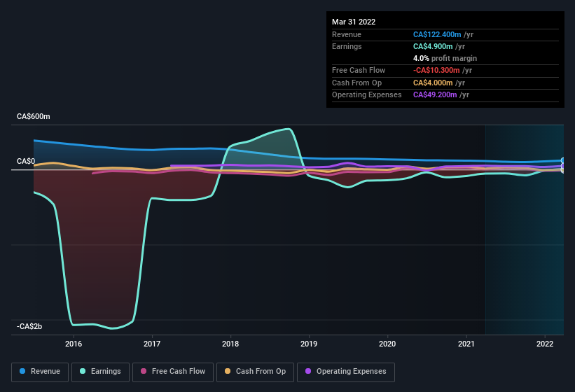This screenshot has width=575, height=392.
Task: Click the -CA$10.300m free cash flow value
Action: click(436, 70)
